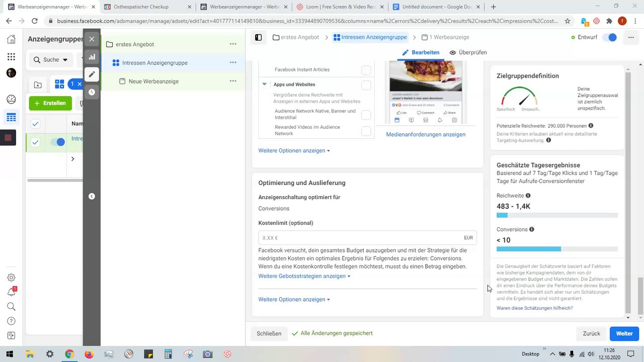Select erstes Angebot in the tree
The width and height of the screenshot is (644, 362).
135,44
